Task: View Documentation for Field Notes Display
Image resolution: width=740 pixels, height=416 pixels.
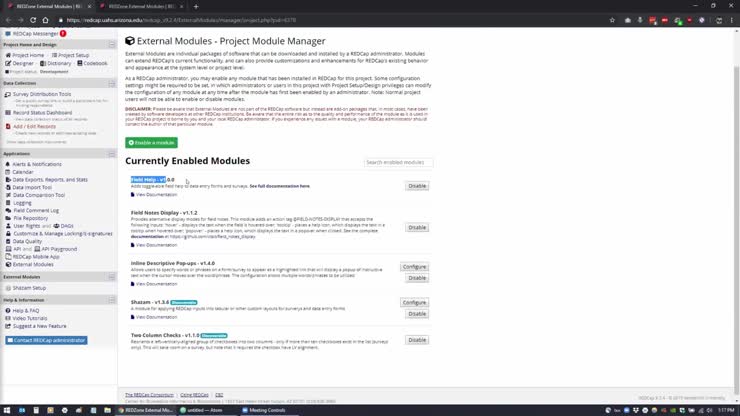Action: click(x=156, y=245)
